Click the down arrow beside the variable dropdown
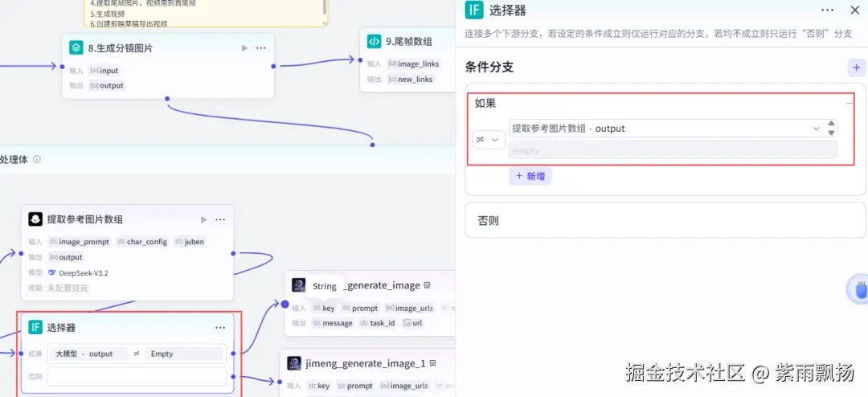This screenshot has width=868, height=397. 831,133
